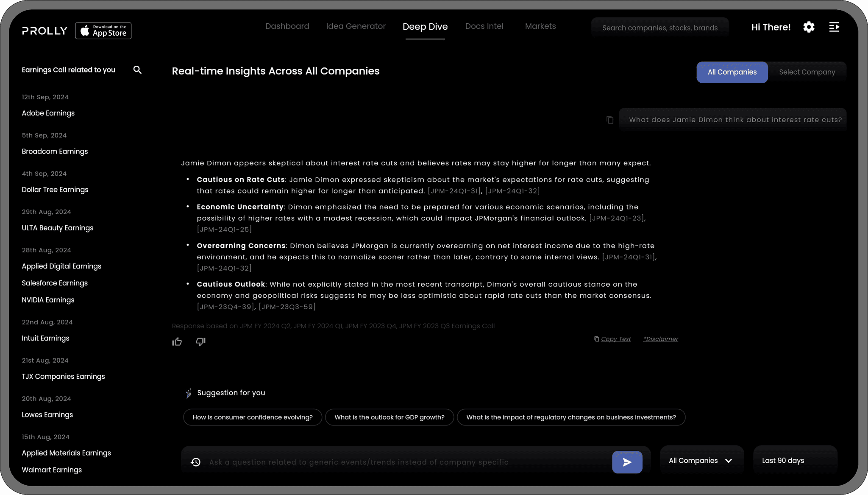Screen dimensions: 868x495
Task: Open the Docs Intel tab
Action: pos(484,26)
